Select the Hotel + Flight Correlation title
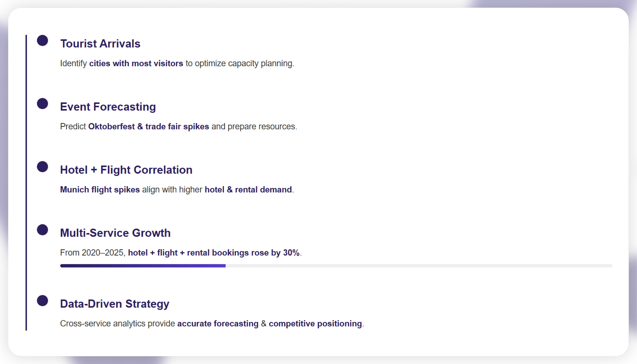This screenshot has width=637, height=364. (x=126, y=170)
